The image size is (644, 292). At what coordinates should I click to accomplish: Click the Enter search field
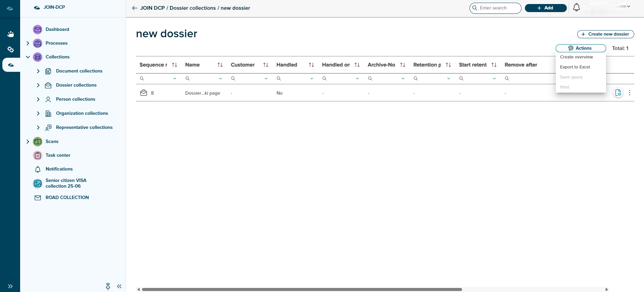[x=495, y=8]
